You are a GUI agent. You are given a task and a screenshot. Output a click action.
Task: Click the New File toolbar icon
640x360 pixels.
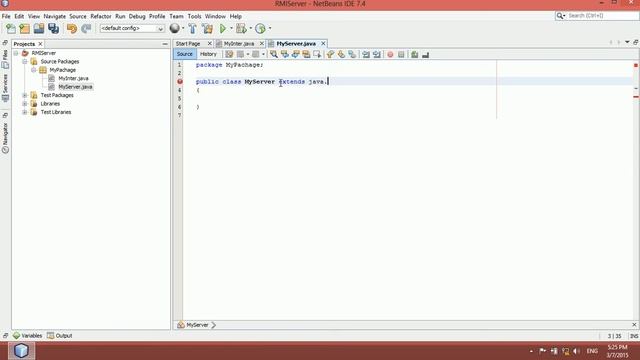11,29
